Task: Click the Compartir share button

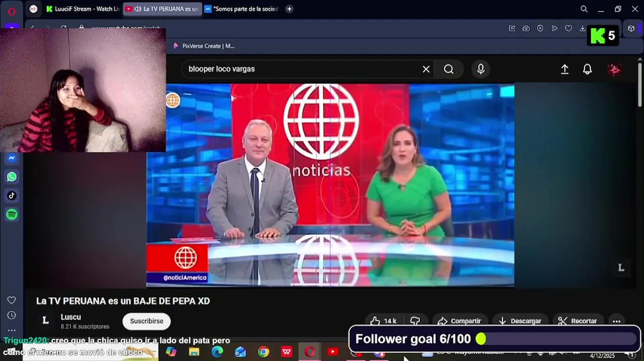Action: (459, 321)
